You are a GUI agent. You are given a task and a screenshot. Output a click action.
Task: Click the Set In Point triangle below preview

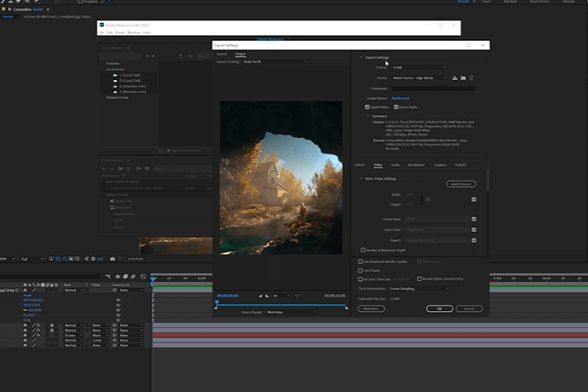coord(261,296)
